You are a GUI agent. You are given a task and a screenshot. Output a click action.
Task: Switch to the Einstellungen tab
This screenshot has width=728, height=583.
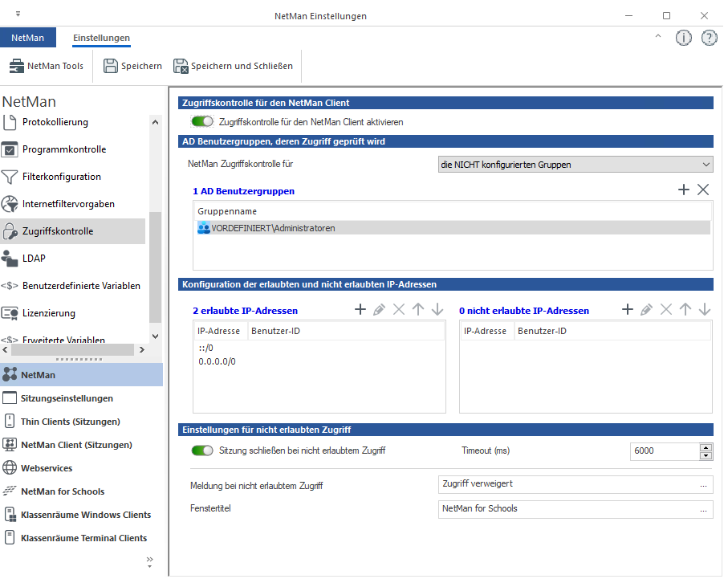[101, 38]
